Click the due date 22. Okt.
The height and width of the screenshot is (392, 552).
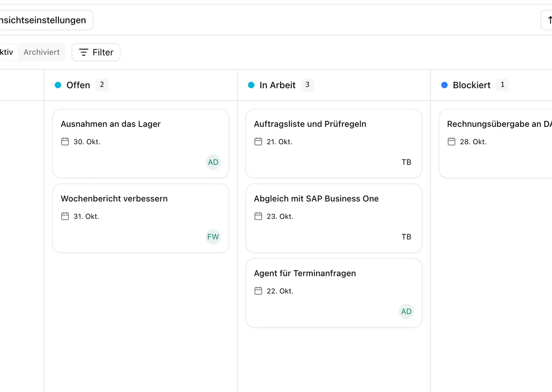[280, 291]
